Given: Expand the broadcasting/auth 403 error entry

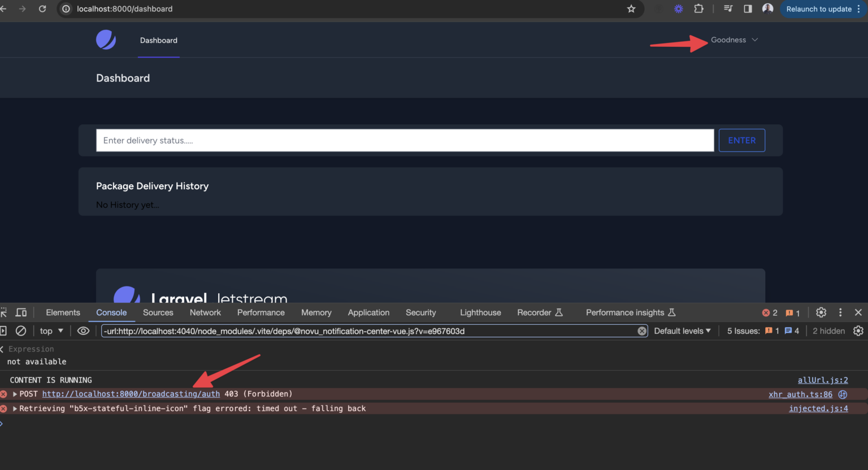Looking at the screenshot, I should click(14, 394).
